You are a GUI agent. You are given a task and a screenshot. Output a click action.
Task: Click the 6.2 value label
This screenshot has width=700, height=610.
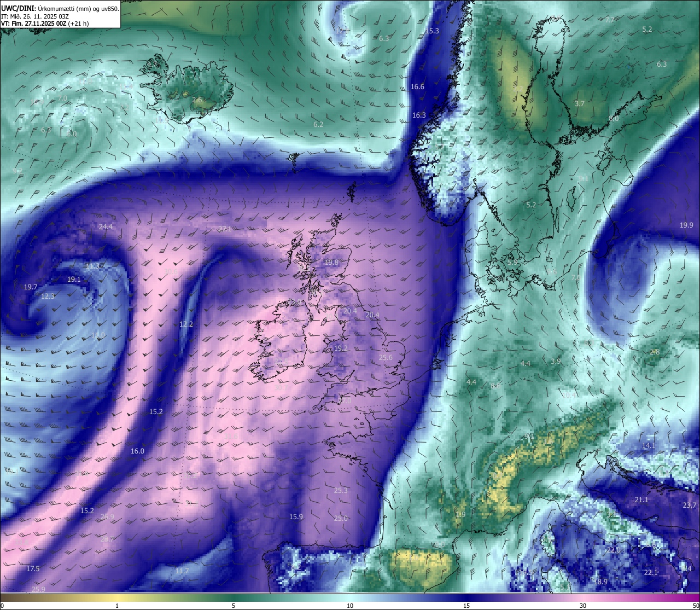coord(318,125)
